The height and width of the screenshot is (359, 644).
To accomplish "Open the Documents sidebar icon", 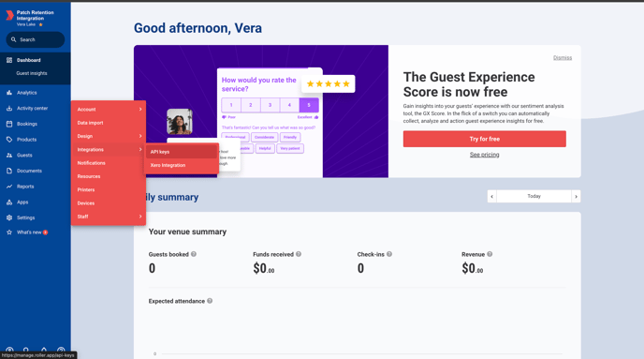I will [x=9, y=171].
